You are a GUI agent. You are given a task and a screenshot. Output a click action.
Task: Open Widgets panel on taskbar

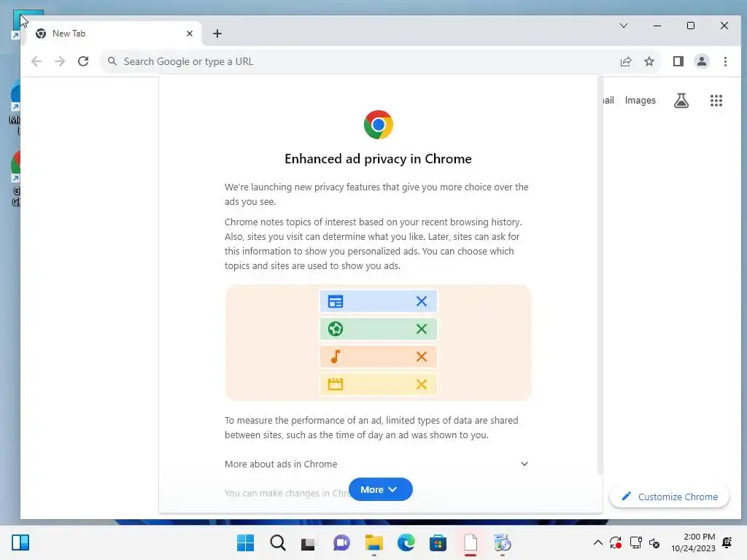(20, 542)
